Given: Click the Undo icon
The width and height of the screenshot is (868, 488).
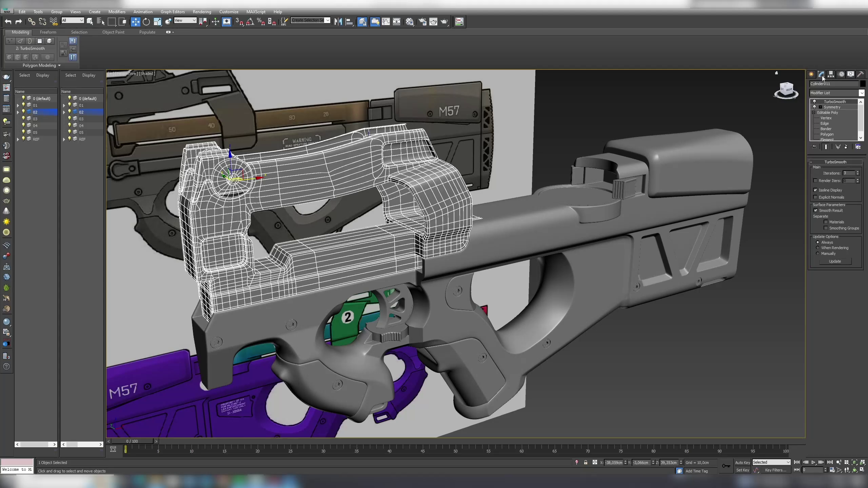Looking at the screenshot, I should coord(8,21).
